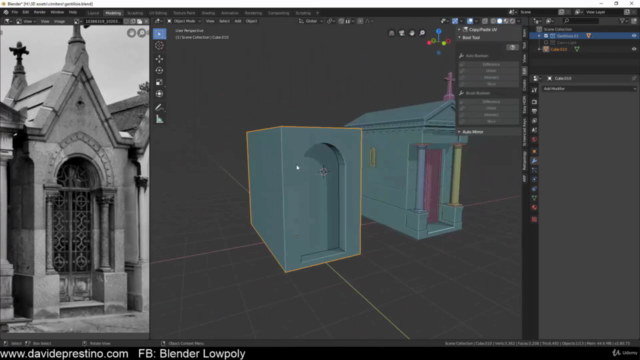
Task: Open the Object Mode dropdown
Action: point(184,21)
